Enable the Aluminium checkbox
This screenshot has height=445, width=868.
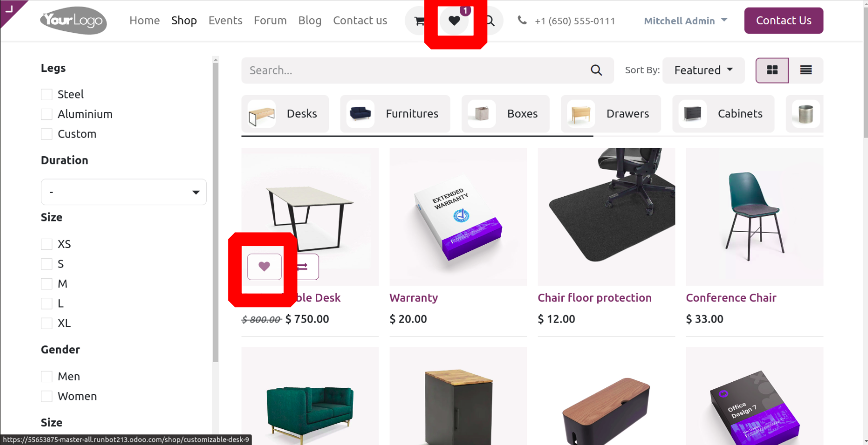pyautogui.click(x=46, y=114)
